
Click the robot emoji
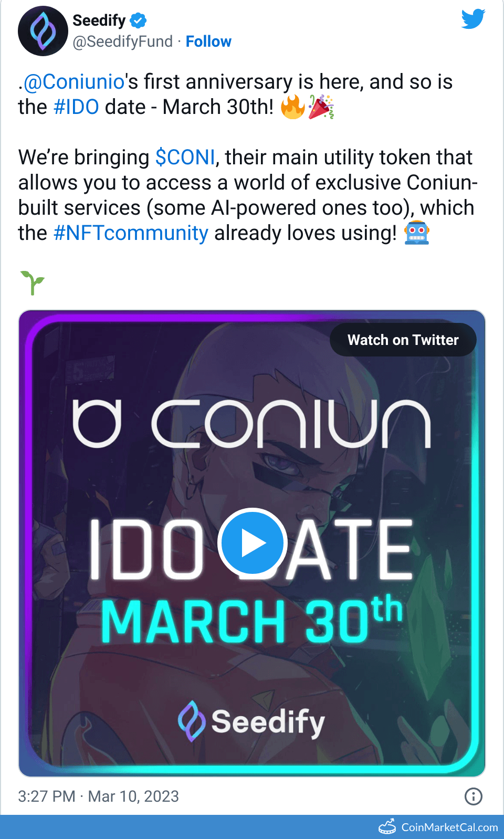pos(416,233)
